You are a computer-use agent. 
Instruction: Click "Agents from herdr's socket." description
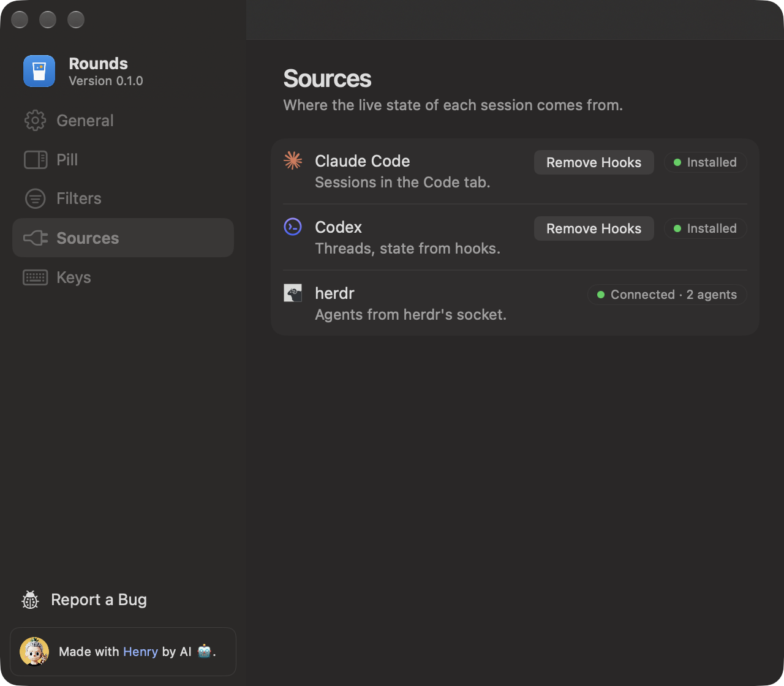click(410, 315)
